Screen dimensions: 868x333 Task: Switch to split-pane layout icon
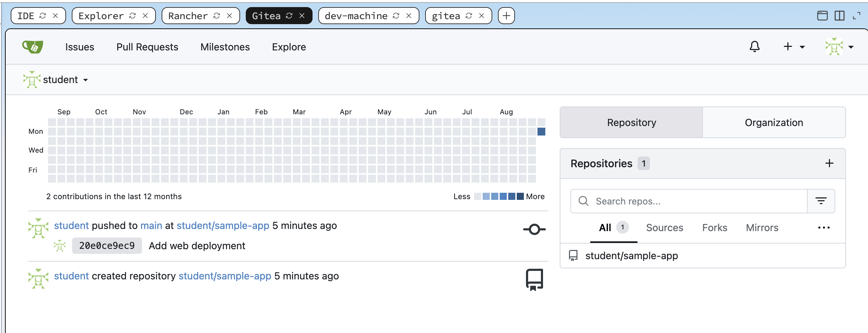click(840, 16)
